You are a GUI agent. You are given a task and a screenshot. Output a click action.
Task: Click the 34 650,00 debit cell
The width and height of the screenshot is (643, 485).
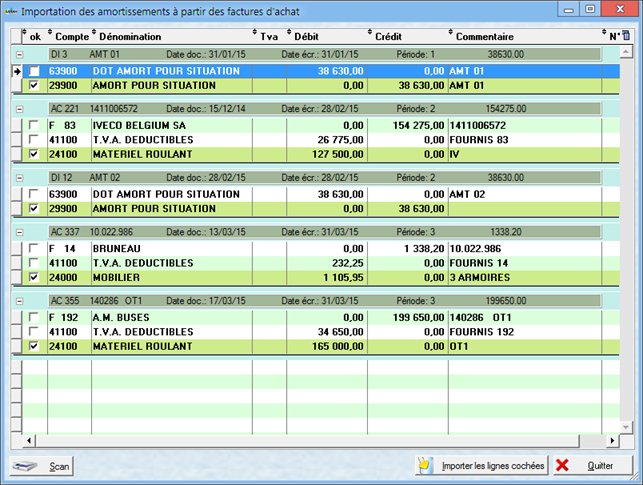[x=327, y=332]
